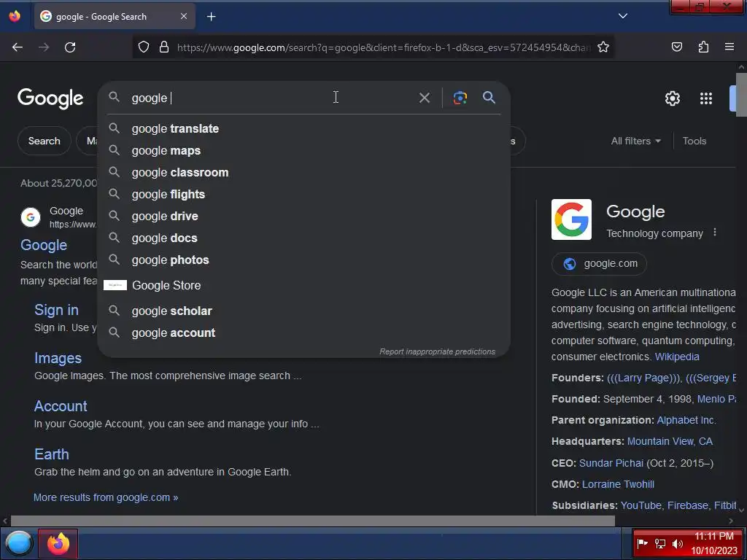Open the Google apps grid

pos(705,98)
